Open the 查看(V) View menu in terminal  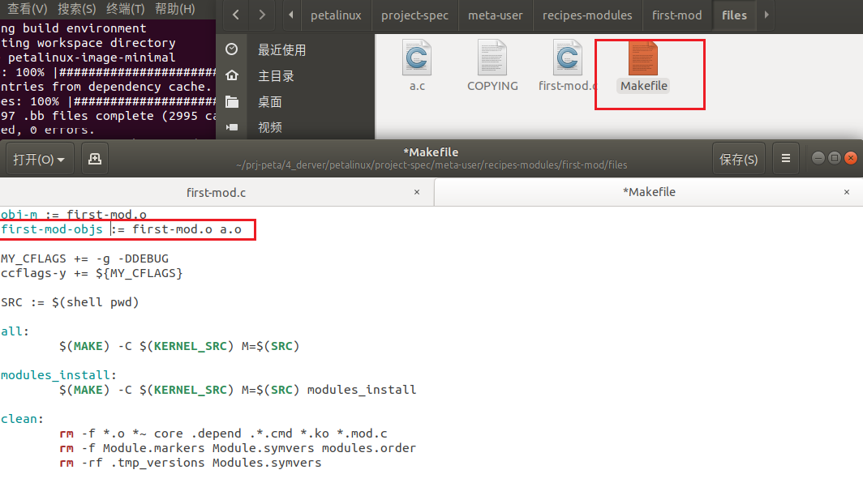click(27, 9)
